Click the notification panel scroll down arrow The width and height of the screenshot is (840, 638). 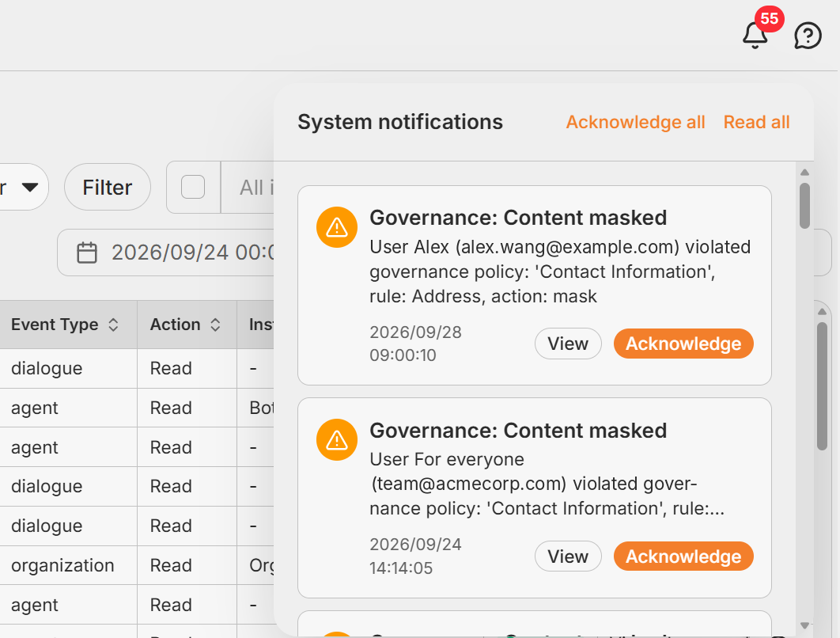click(x=804, y=625)
